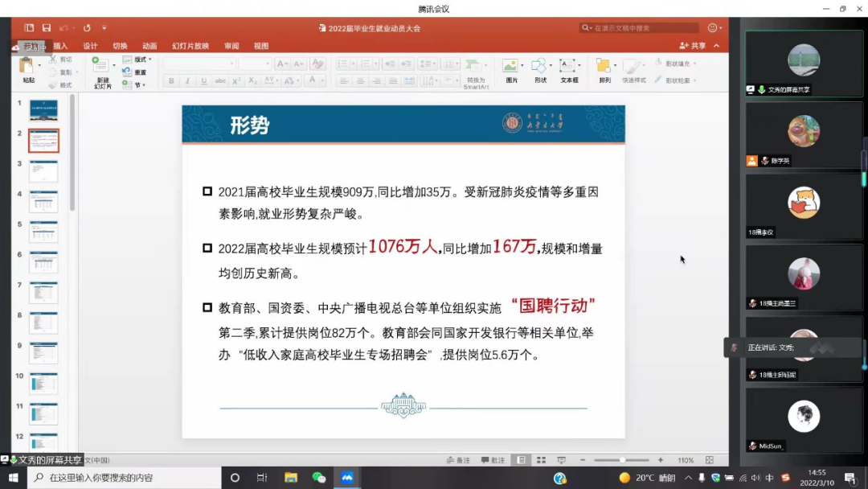Adjust the zoom slider in status bar
The height and width of the screenshot is (489, 868).
622,460
